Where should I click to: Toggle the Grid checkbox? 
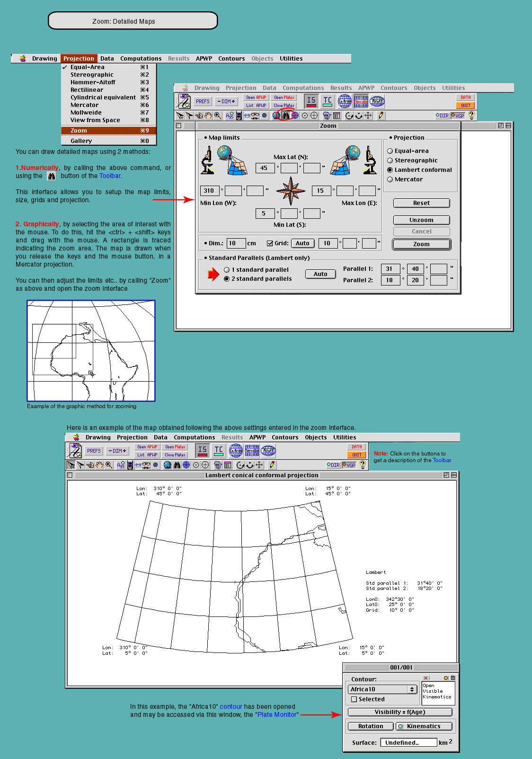270,243
